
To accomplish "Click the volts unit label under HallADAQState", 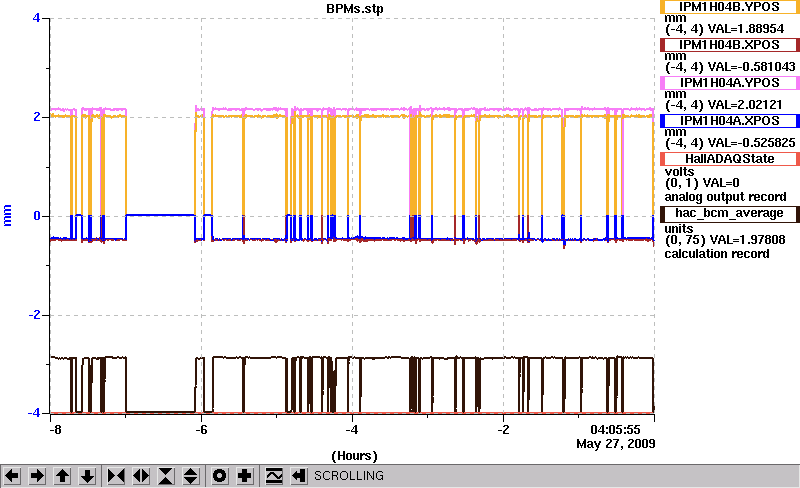I will coord(679,172).
